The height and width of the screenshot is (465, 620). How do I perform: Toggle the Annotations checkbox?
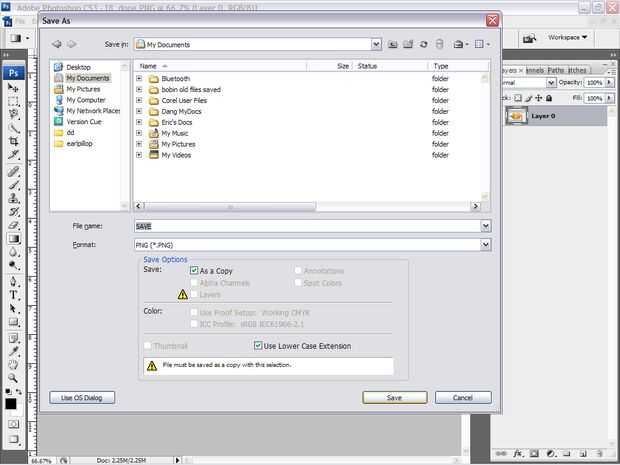[298, 270]
